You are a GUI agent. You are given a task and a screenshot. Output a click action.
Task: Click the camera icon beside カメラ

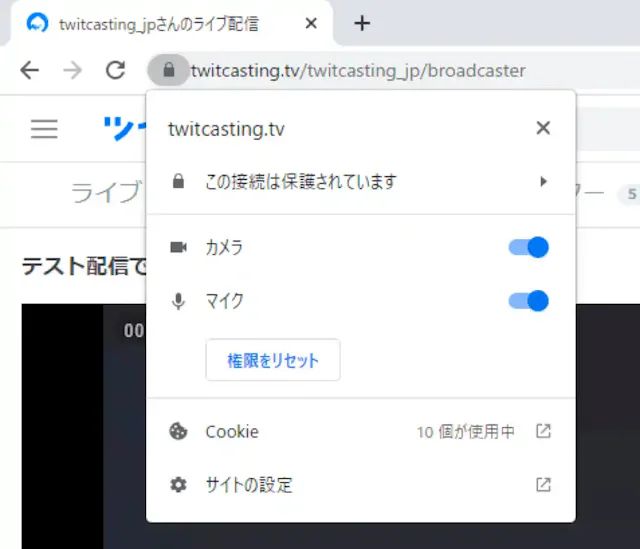(x=178, y=247)
